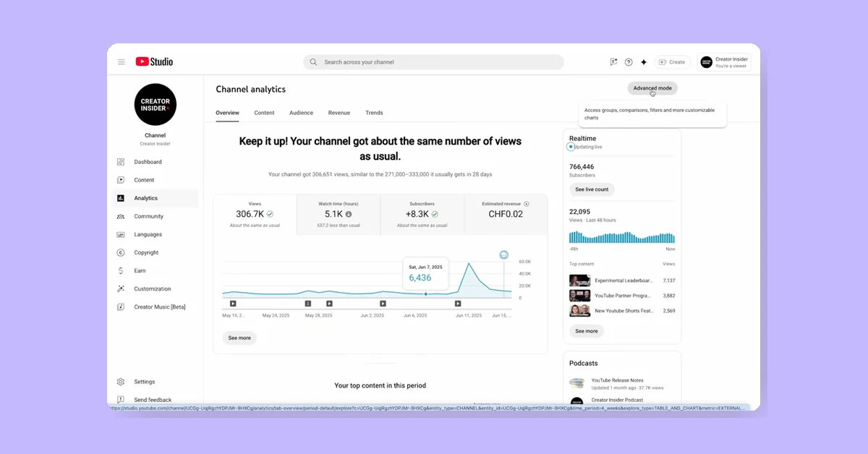The image size is (868, 454).
Task: Open YouTube Partner Program video thumbnail
Action: pyautogui.click(x=579, y=296)
